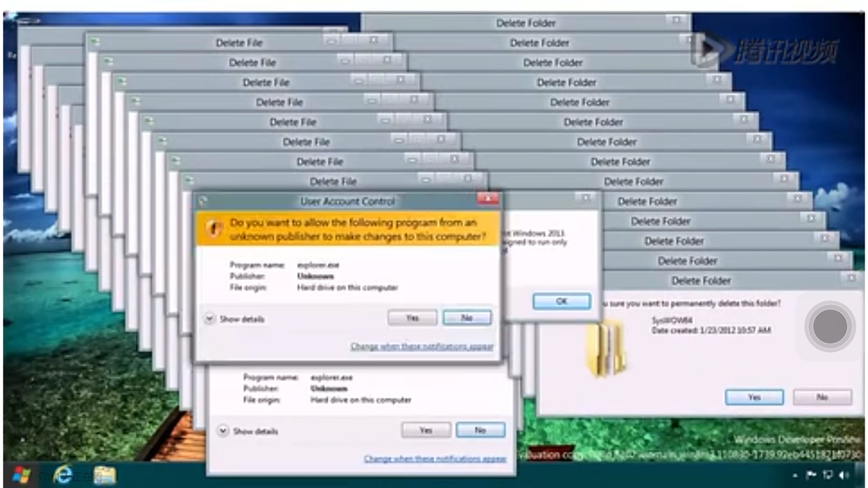Click the Windows Start button
The height and width of the screenshot is (488, 868).
21,475
